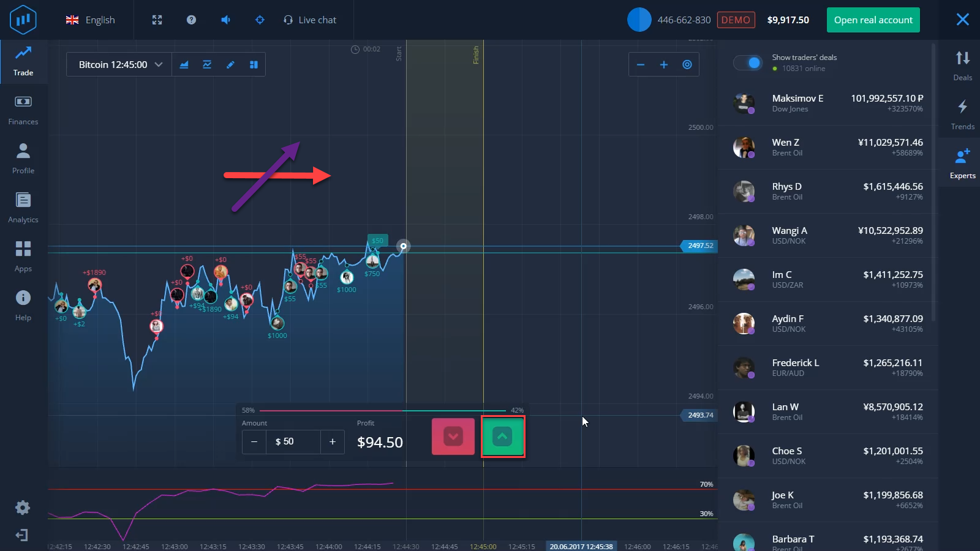Click the logout icon at bottom left
Screen dimensions: 980x551
[22, 536]
